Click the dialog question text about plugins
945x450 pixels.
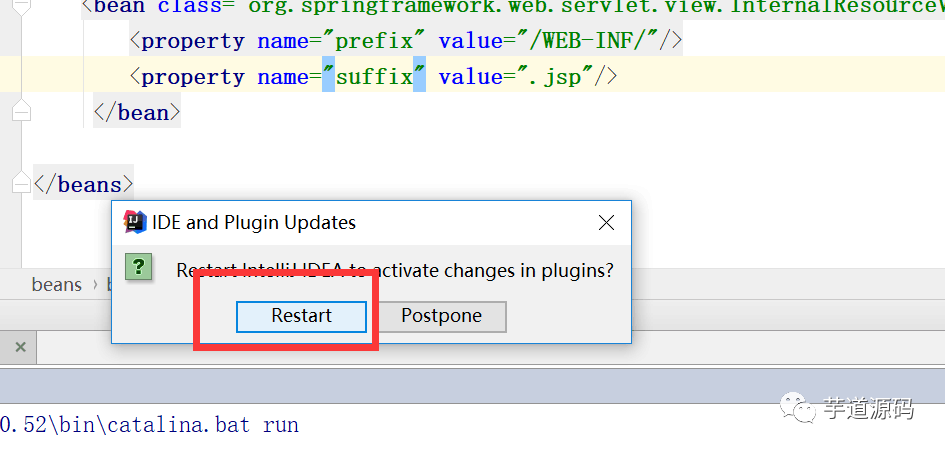tap(395, 270)
